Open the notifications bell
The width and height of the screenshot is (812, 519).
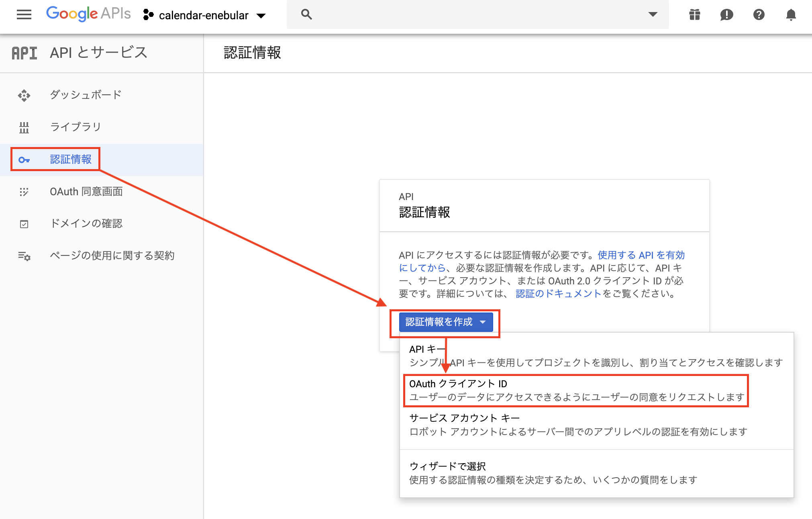click(791, 15)
